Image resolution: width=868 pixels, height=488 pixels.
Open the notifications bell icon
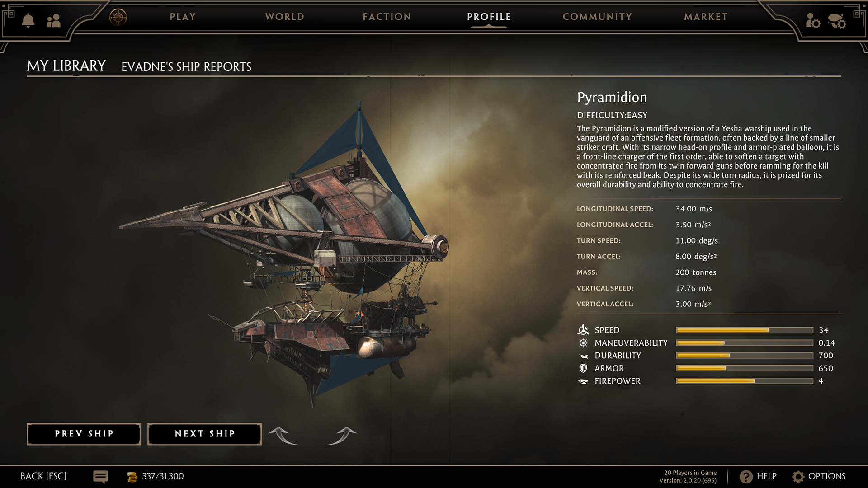pos(28,20)
